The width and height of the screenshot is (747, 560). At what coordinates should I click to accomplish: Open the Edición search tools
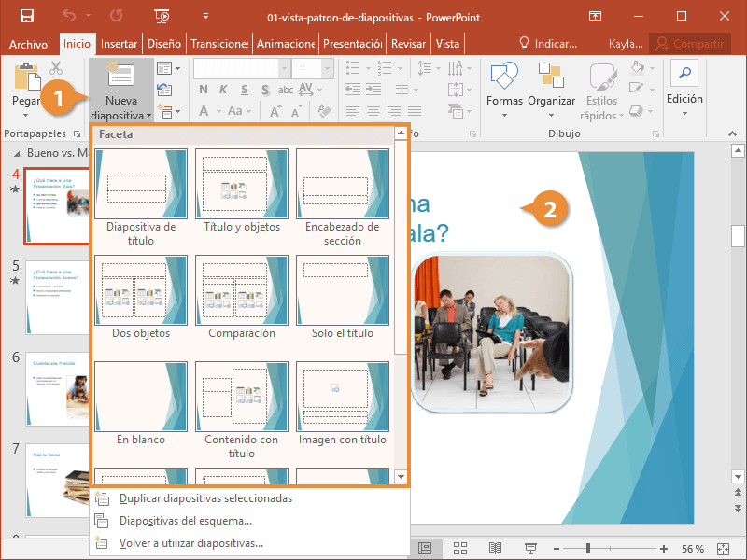coord(684,89)
